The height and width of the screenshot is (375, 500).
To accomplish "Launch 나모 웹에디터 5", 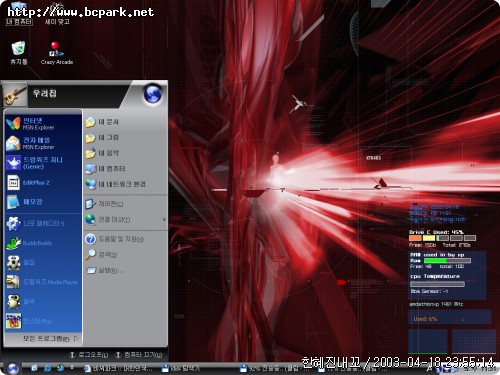I will click(x=43, y=223).
